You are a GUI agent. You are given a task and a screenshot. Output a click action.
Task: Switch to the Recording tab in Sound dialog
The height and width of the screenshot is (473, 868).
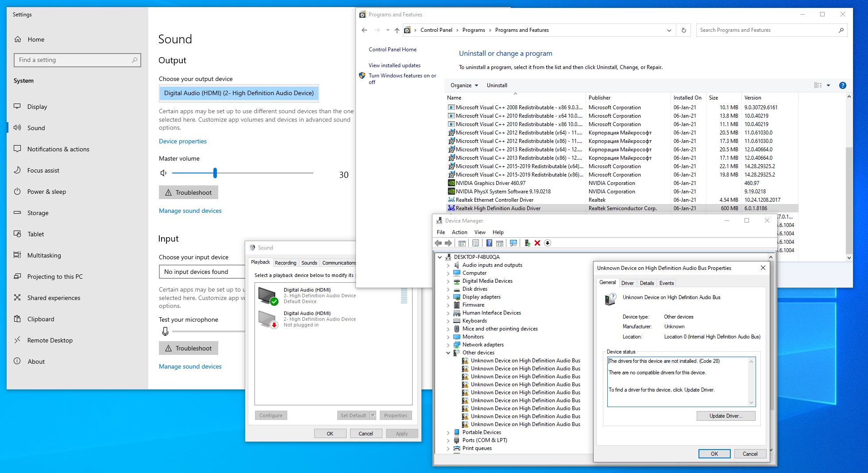(x=285, y=263)
